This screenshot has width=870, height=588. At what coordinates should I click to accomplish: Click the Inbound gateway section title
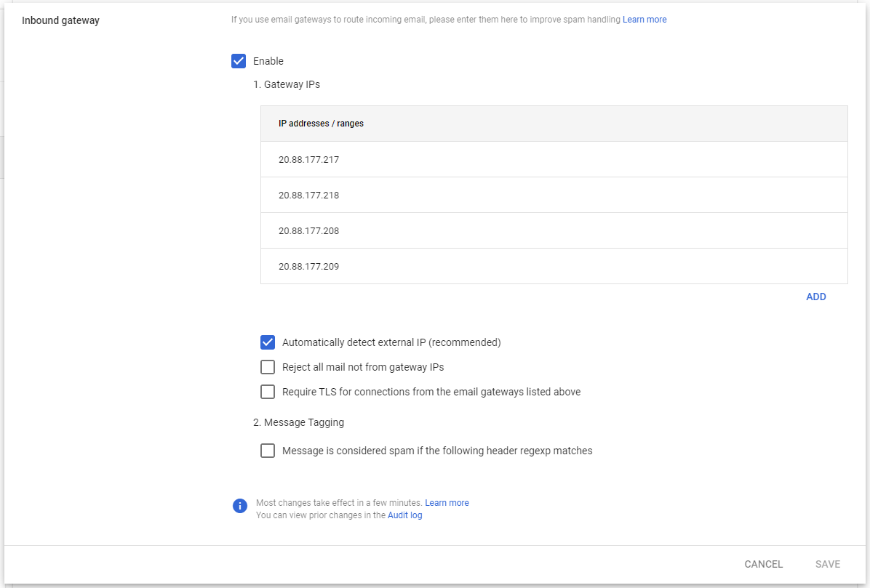(60, 20)
